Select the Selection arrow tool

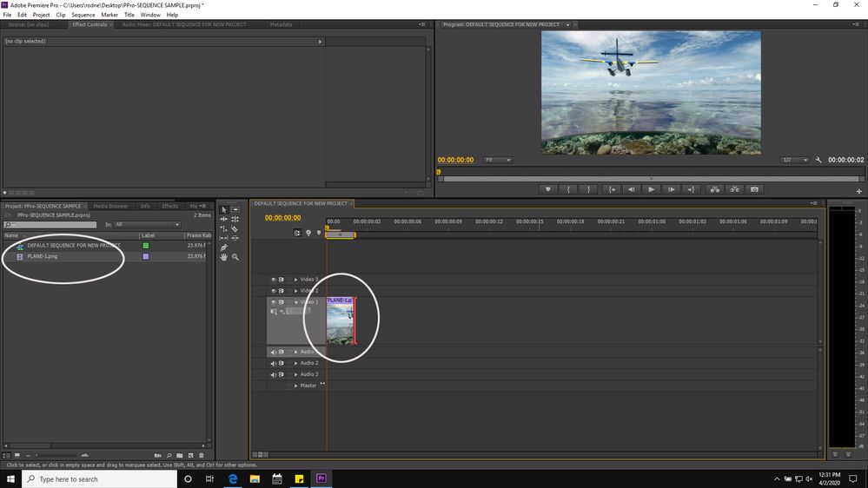click(x=223, y=209)
